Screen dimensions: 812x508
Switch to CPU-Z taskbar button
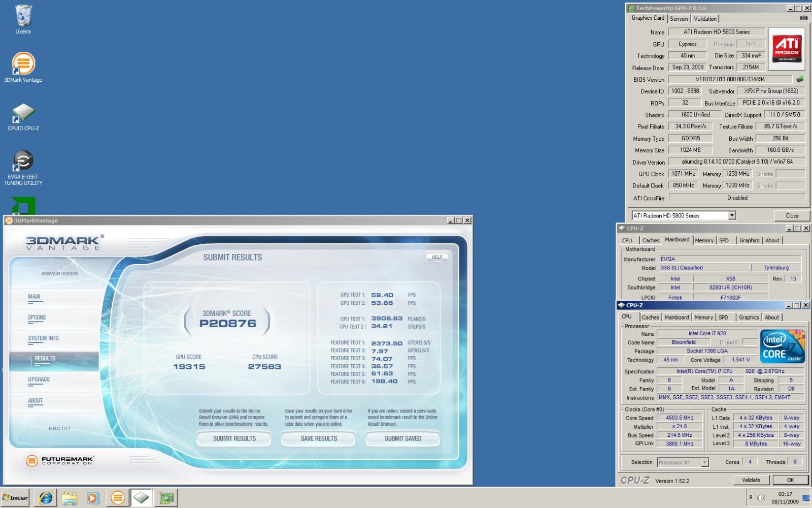coord(141,498)
